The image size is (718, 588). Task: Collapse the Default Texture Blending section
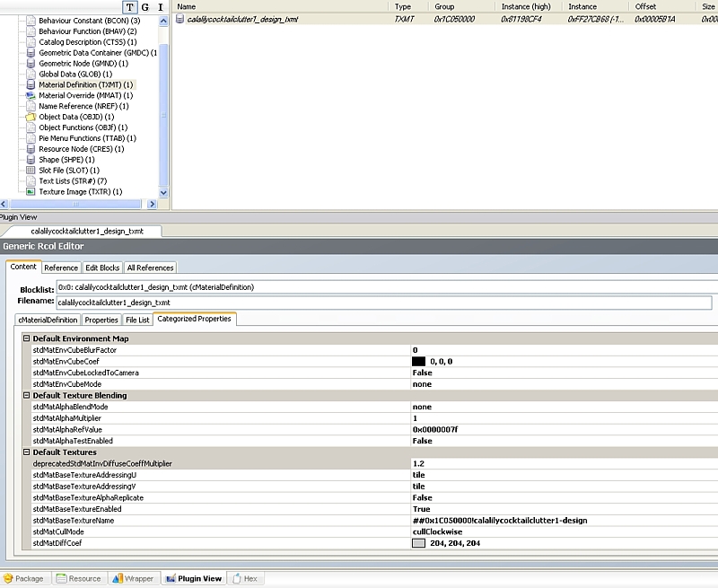(27, 395)
